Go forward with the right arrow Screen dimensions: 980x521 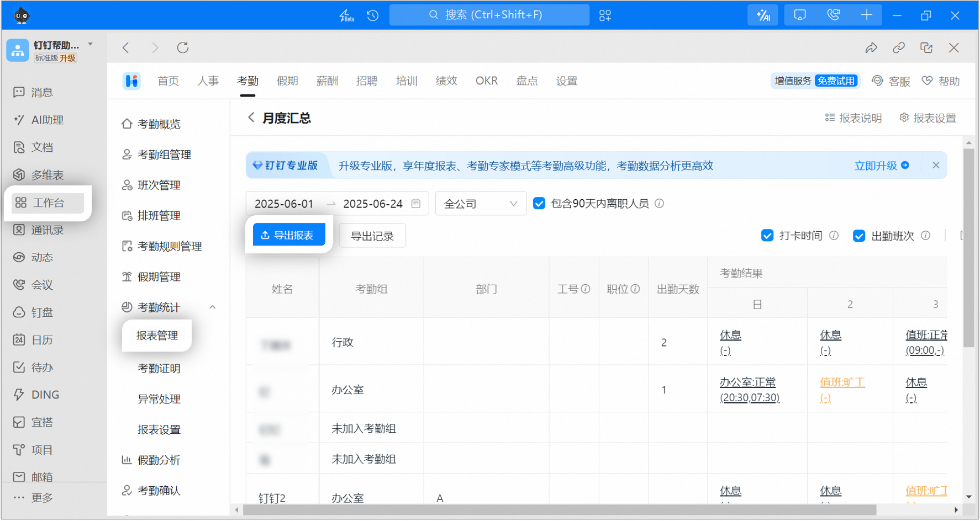pyautogui.click(x=155, y=48)
